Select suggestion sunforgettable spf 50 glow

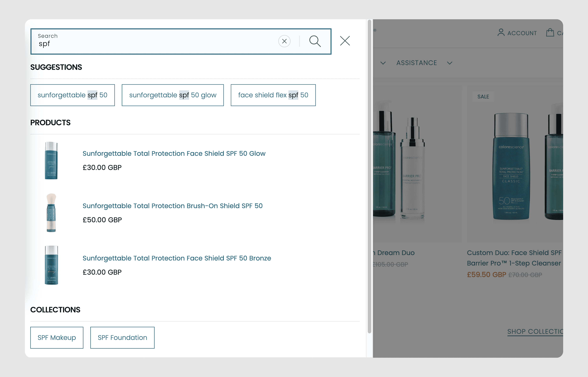coord(173,95)
